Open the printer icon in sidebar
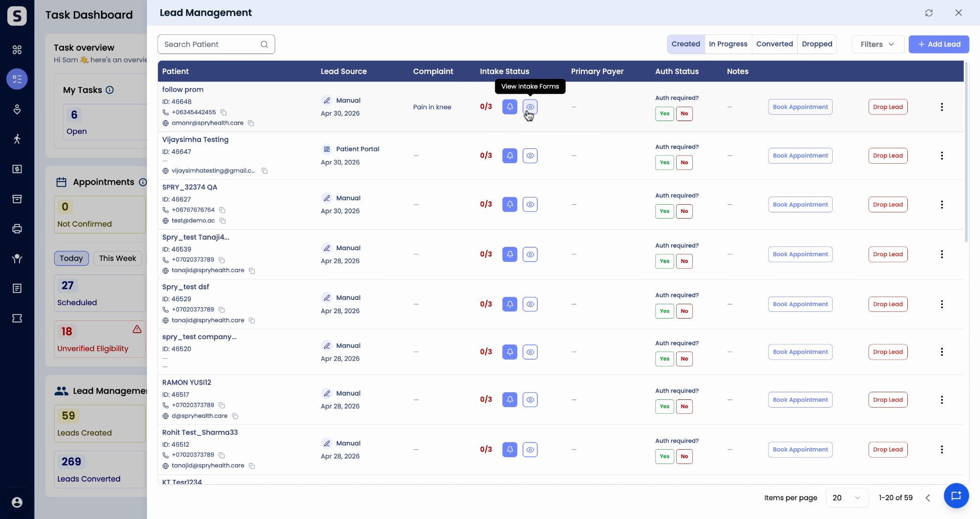This screenshot has height=519, width=980. point(17,229)
